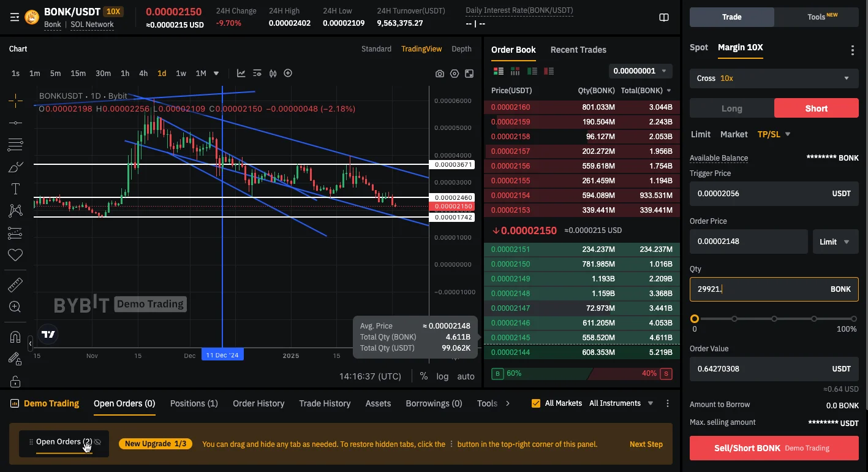The height and width of the screenshot is (472, 868).
Task: Switch chart to Depth view
Action: point(462,49)
